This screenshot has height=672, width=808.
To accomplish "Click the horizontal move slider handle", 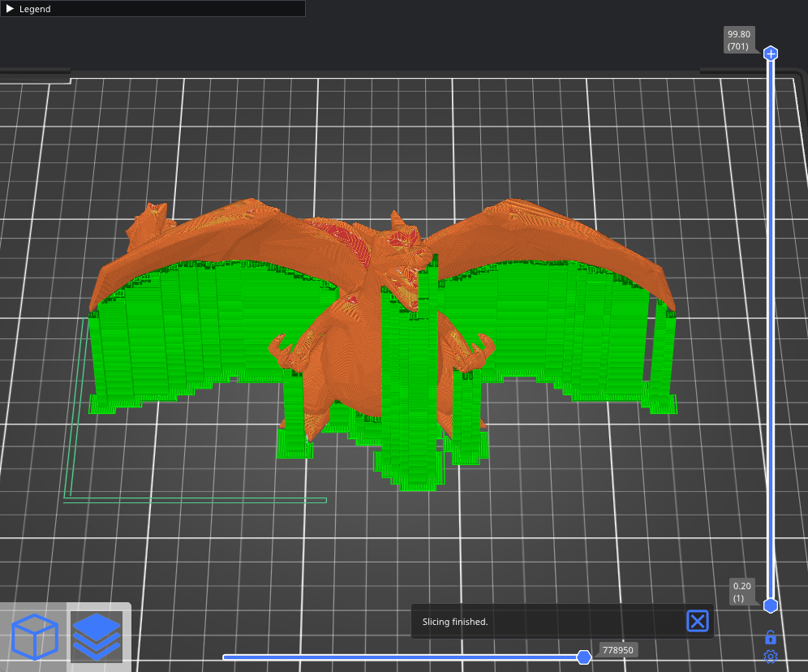I will (x=583, y=657).
